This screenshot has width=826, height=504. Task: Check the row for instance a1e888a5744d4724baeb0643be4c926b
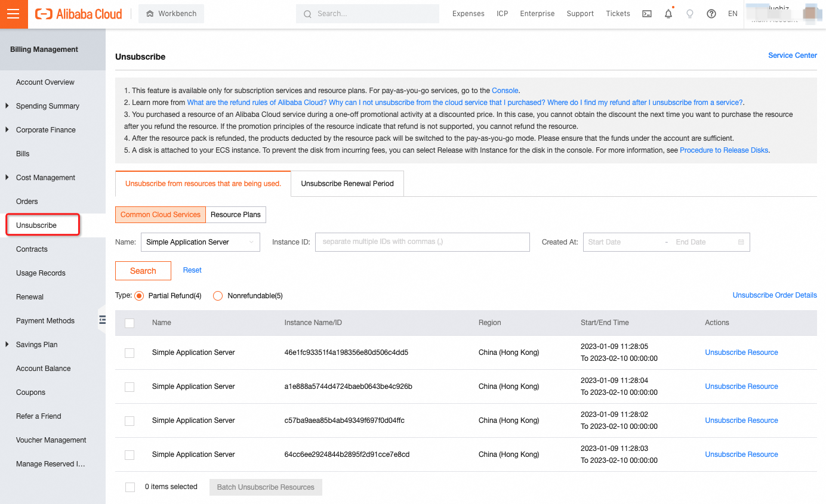130,387
